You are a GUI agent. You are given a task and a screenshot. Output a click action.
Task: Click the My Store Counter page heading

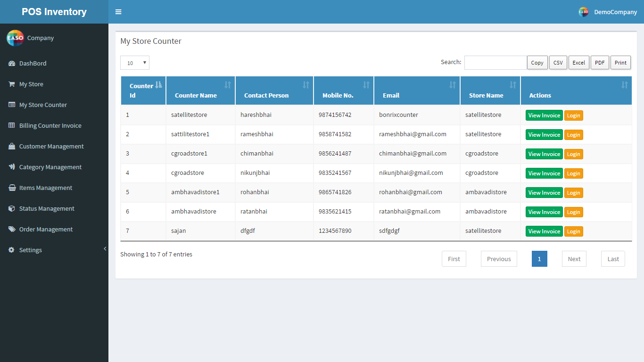[x=151, y=41]
